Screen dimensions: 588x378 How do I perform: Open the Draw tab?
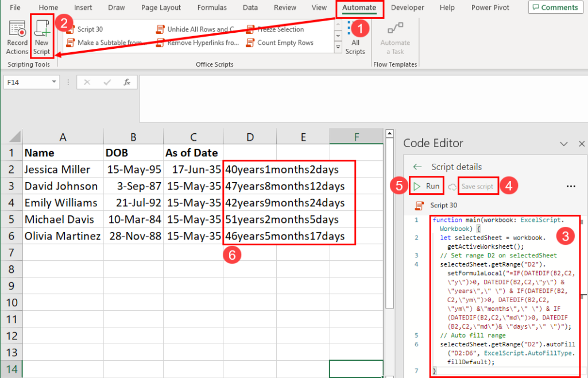[116, 7]
